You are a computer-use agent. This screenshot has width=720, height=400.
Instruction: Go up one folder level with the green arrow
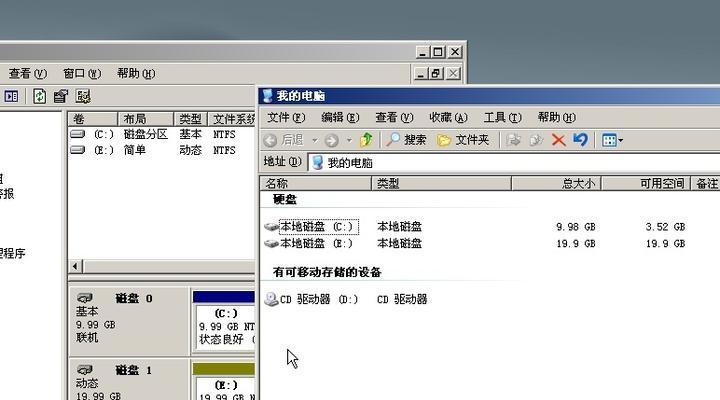(x=366, y=140)
